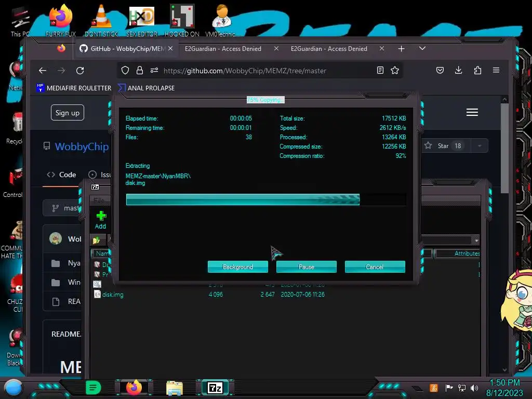The height and width of the screenshot is (399, 532).
Task: Switch to first E2Guardian Access Denied tab
Action: [x=223, y=48]
